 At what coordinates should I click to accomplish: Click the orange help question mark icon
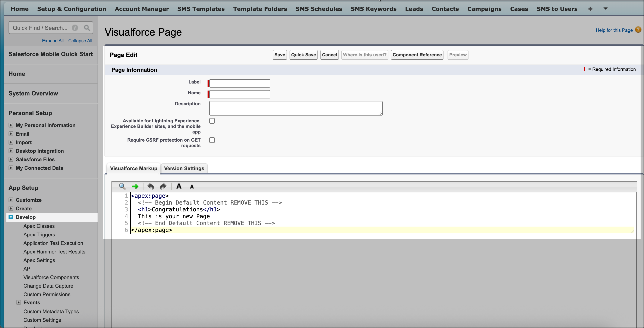[x=638, y=30]
